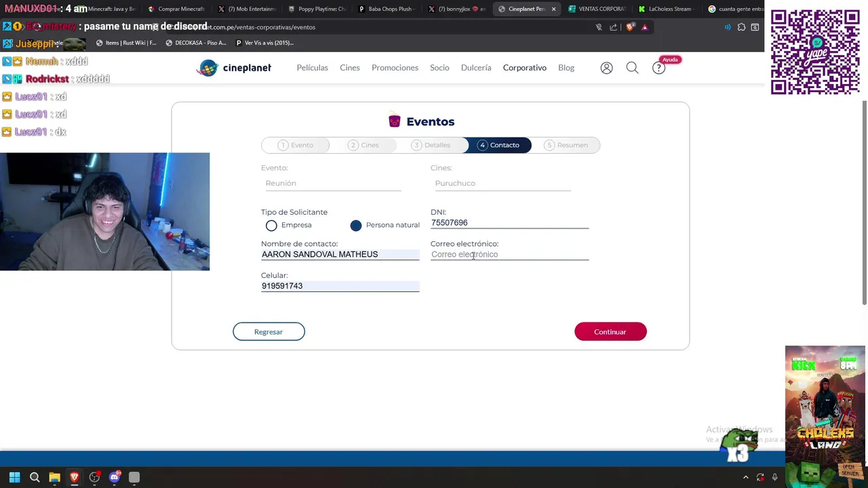Open the Promociones menu

click(395, 68)
